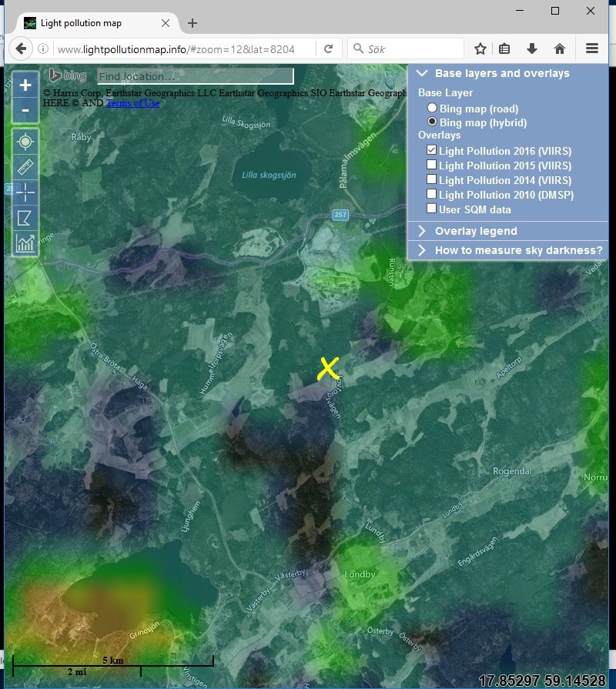Select the area polygon flag tool
Viewport: 616px width, 689px height.
[25, 218]
